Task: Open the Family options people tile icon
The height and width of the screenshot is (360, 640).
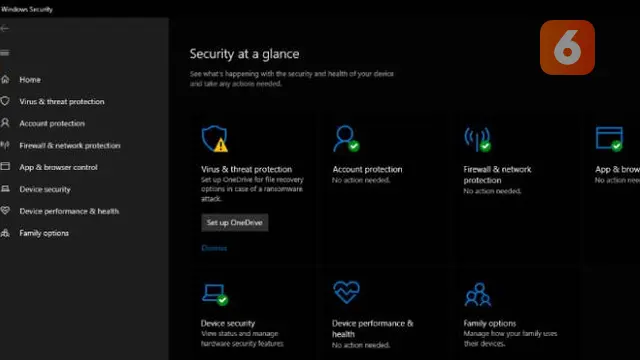Action: (x=478, y=294)
